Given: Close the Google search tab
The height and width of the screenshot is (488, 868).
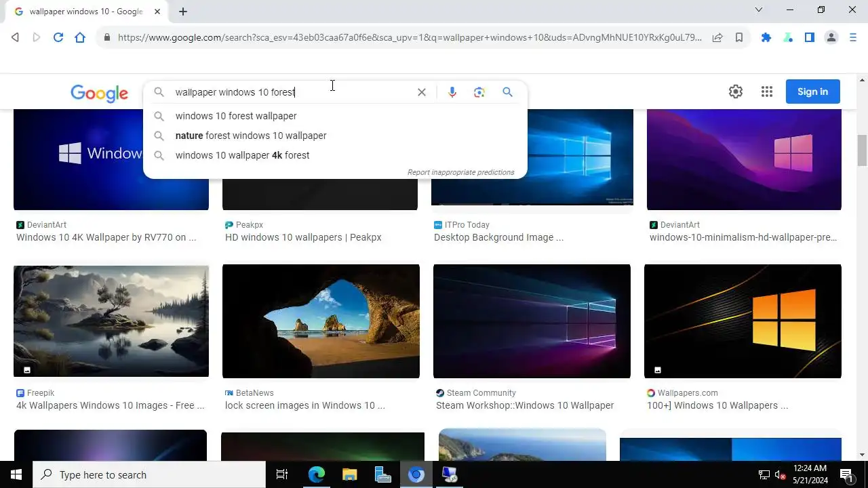Looking at the screenshot, I should (x=157, y=12).
